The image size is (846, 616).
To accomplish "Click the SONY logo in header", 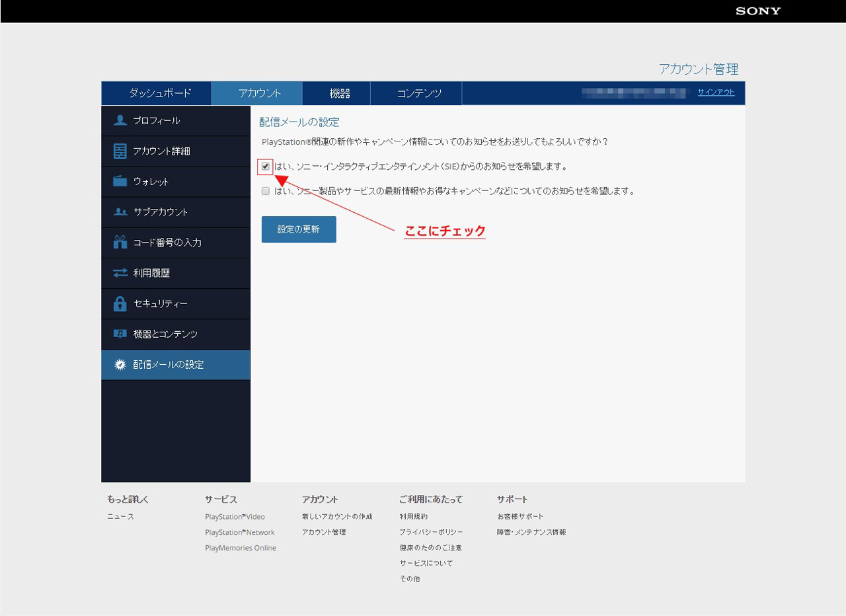I will coord(758,11).
